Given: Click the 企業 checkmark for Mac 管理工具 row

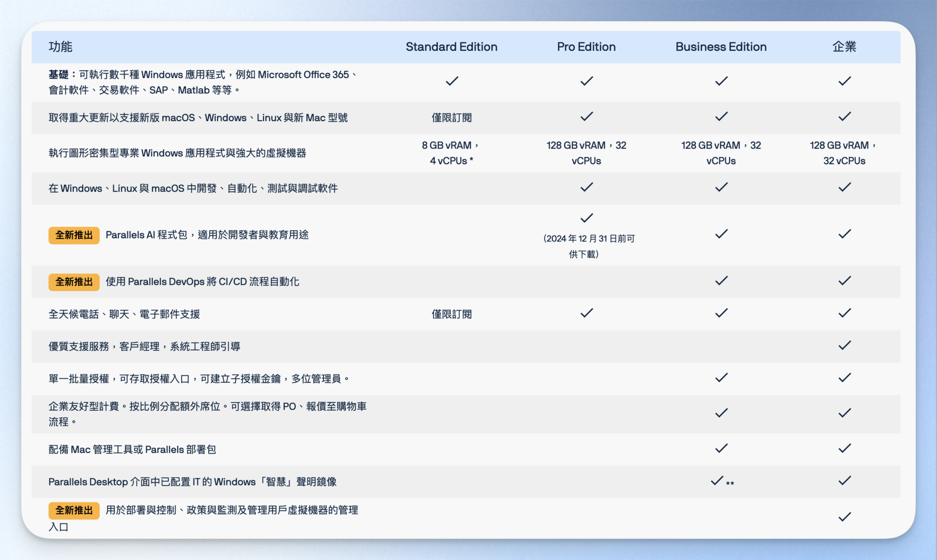Looking at the screenshot, I should click(x=844, y=448).
